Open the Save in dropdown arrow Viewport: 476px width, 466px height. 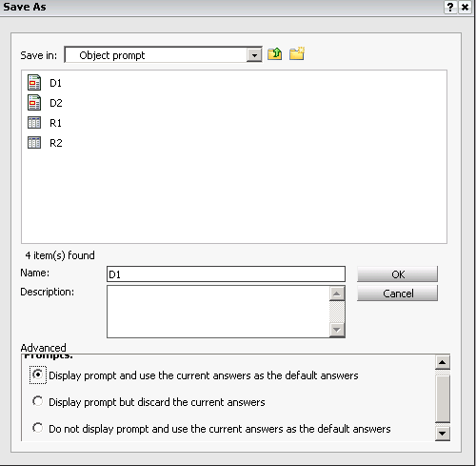pyautogui.click(x=254, y=55)
